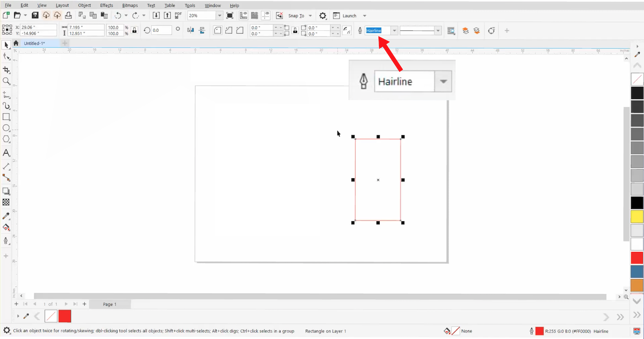Click the Save icon in toolbar
Image resolution: width=644 pixels, height=339 pixels.
click(x=35, y=15)
